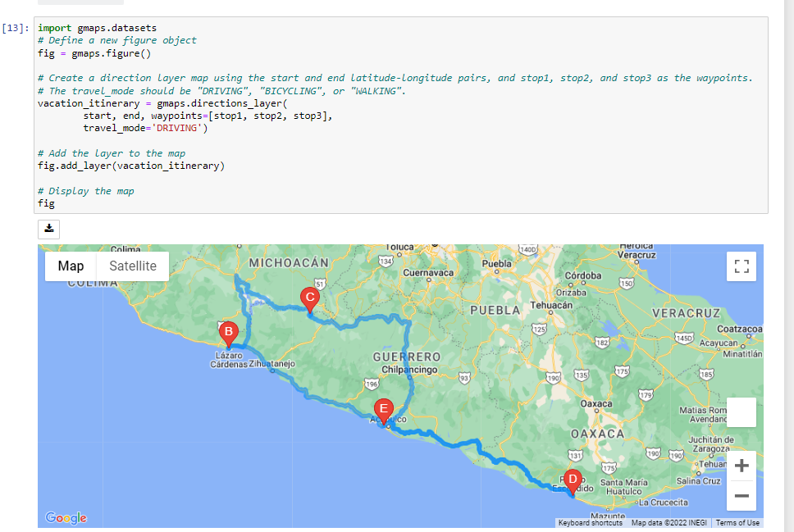794x532 pixels.
Task: Click the Google logo on the map
Action: click(66, 518)
